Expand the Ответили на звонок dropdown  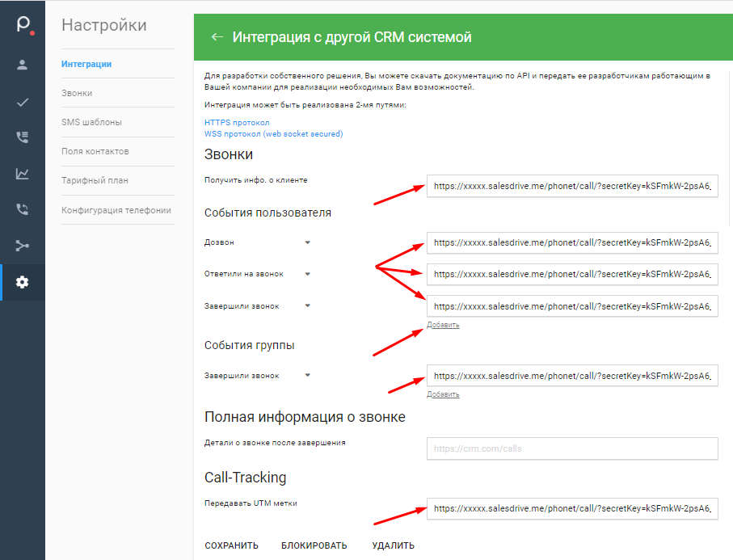click(307, 275)
